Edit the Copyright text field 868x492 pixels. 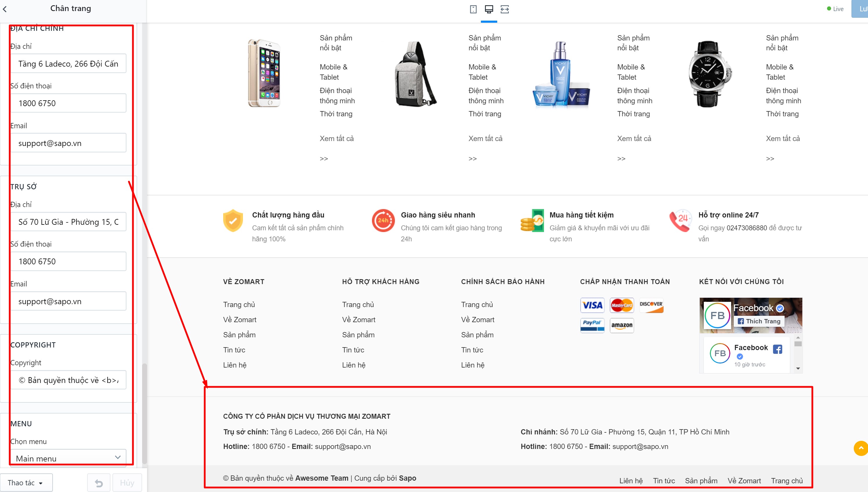[68, 380]
